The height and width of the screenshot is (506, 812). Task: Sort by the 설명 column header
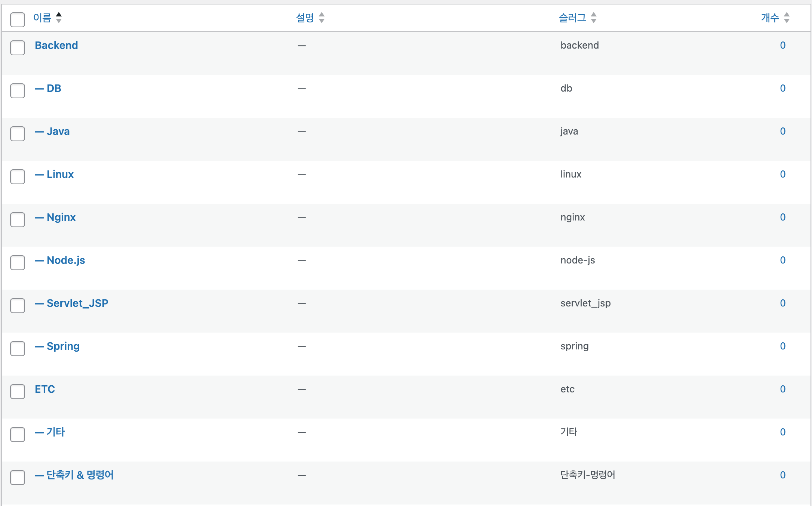pos(305,18)
